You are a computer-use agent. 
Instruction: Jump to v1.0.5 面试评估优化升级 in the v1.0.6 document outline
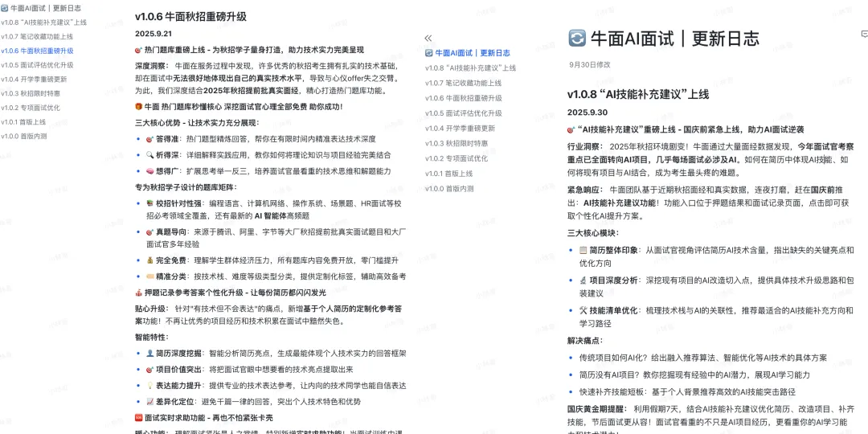click(37, 65)
